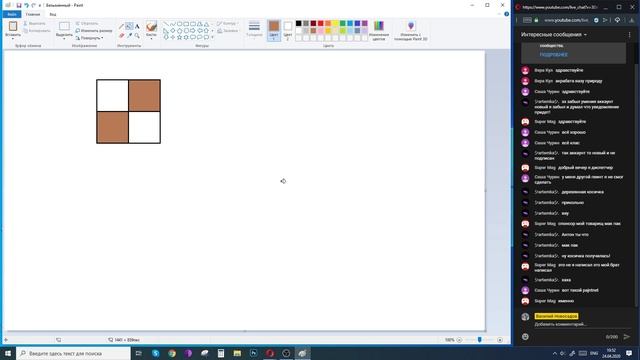640x360 pixels.
Task: Select the Magnifier tool
Action: 137,36
